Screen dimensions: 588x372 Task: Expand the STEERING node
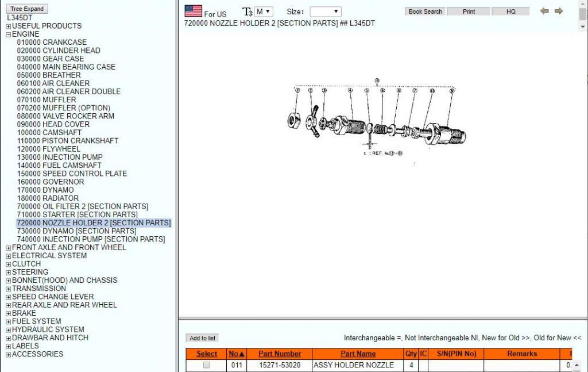pyautogui.click(x=8, y=273)
